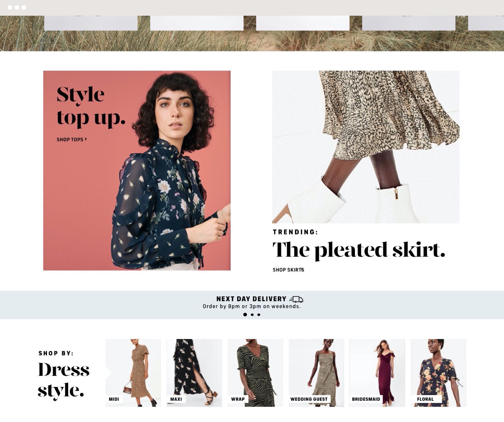The height and width of the screenshot is (422, 504).
Task: Click the delivery truck icon
Action: 296,299
